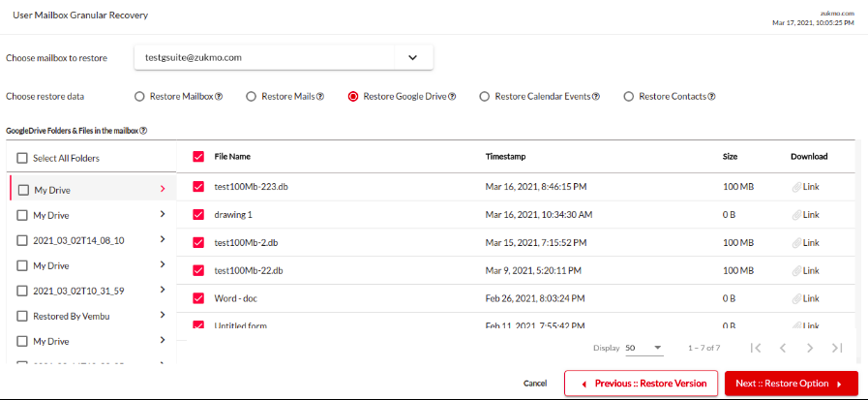868x400 pixels.
Task: Click the 1 – 7 of 7 pagination text
Action: tap(704, 349)
